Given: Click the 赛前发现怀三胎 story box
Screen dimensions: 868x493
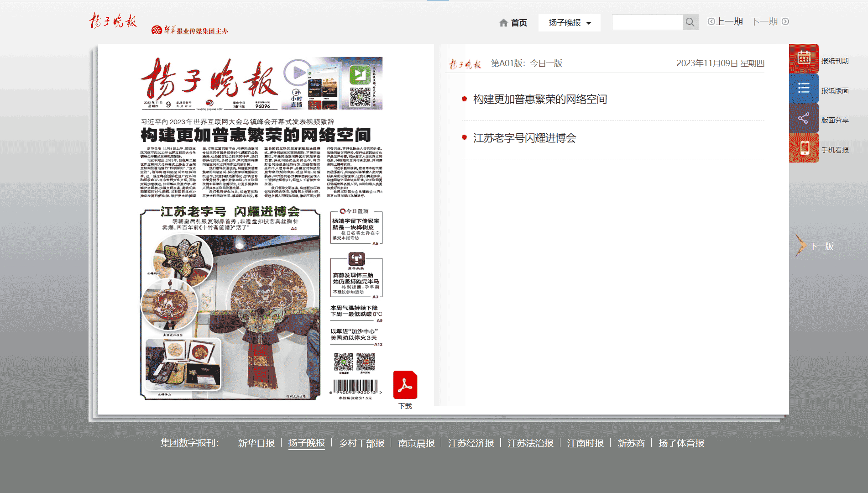Looking at the screenshot, I should [356, 276].
